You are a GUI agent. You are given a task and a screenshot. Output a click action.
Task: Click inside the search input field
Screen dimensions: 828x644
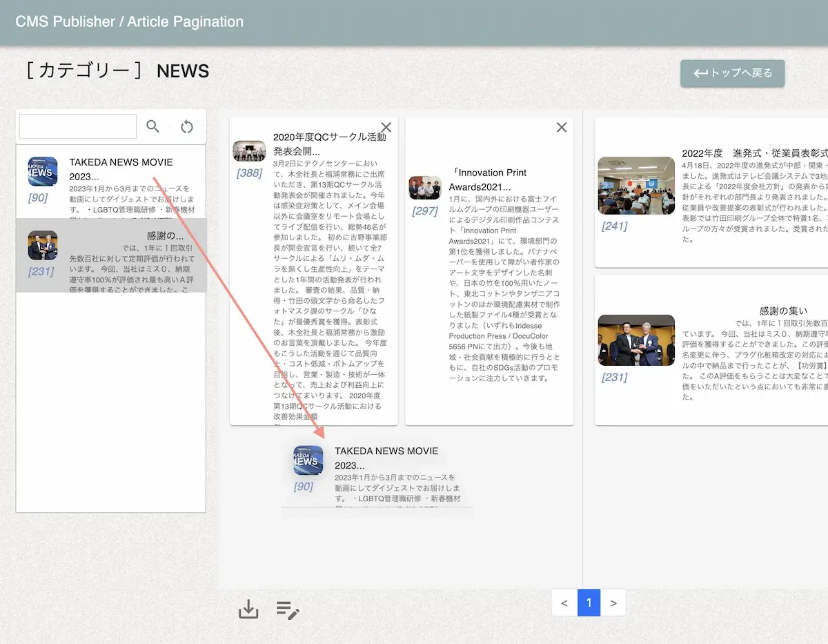coord(77,126)
